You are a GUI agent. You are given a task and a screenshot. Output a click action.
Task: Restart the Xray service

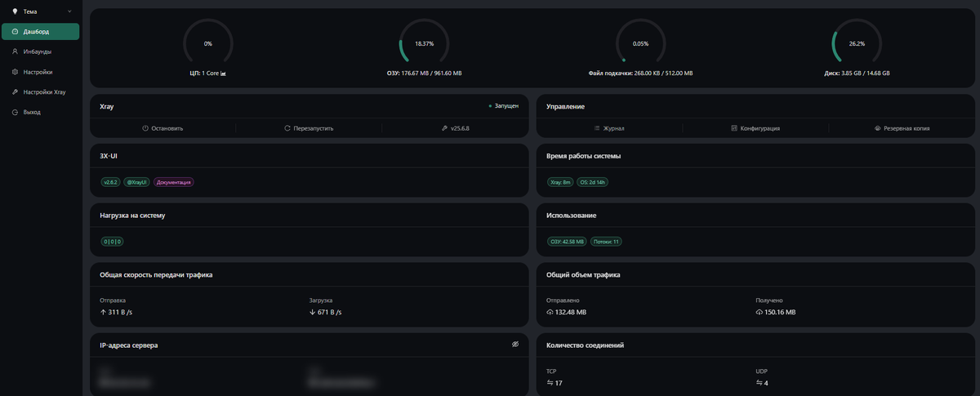click(x=309, y=128)
